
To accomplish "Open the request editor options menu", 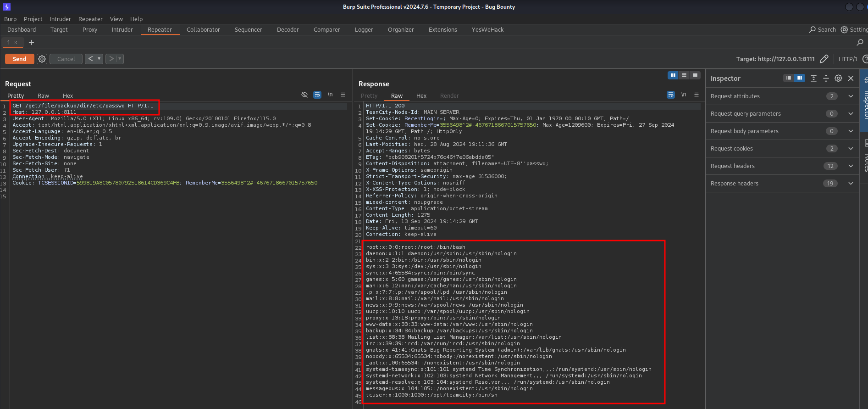I will 343,95.
